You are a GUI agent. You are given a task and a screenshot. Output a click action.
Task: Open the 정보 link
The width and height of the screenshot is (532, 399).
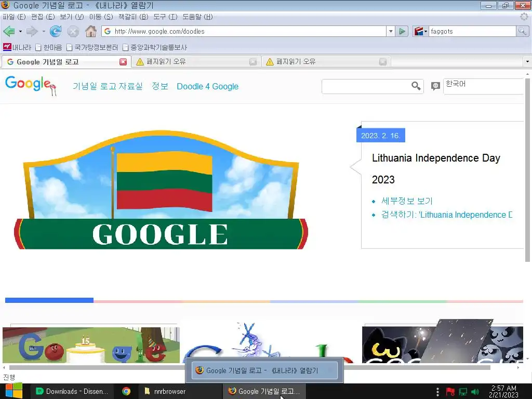160,86
